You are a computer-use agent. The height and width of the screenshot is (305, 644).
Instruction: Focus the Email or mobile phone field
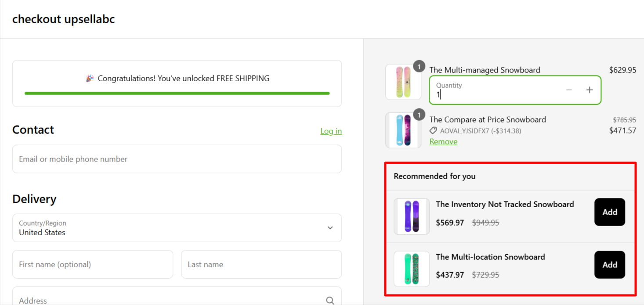tap(177, 159)
